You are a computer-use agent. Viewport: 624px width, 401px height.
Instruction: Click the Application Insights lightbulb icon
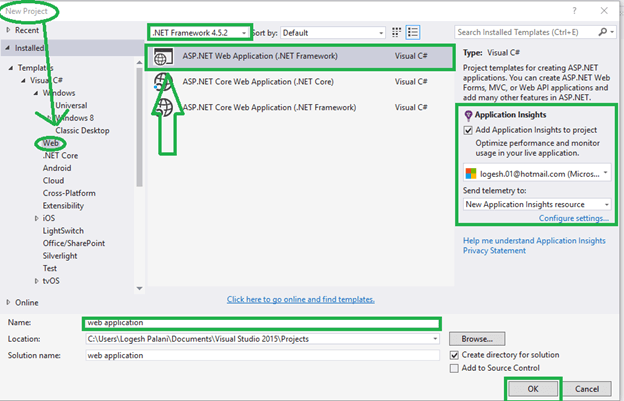[468, 115]
